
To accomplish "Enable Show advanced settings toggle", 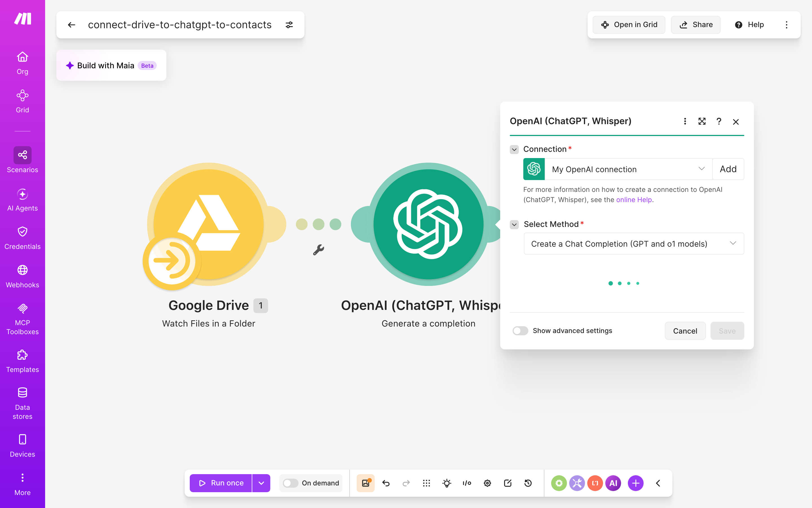I will tap(520, 330).
